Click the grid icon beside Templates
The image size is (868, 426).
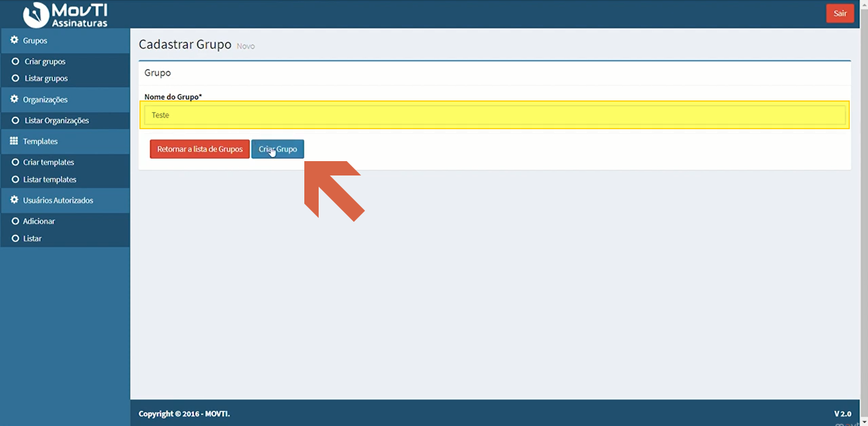point(14,141)
